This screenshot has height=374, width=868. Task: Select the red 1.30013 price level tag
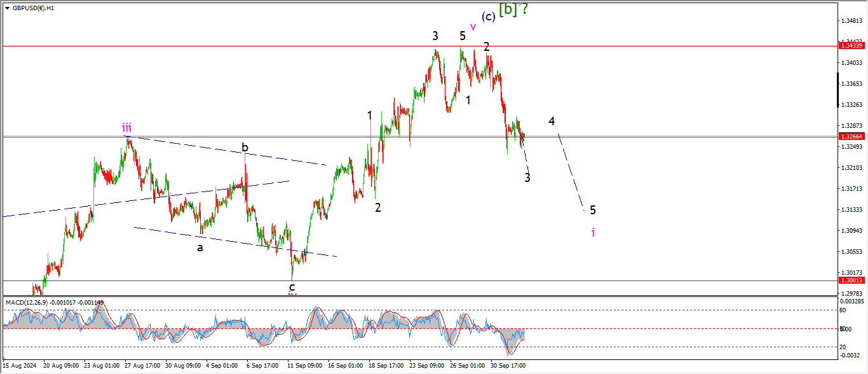(x=851, y=280)
